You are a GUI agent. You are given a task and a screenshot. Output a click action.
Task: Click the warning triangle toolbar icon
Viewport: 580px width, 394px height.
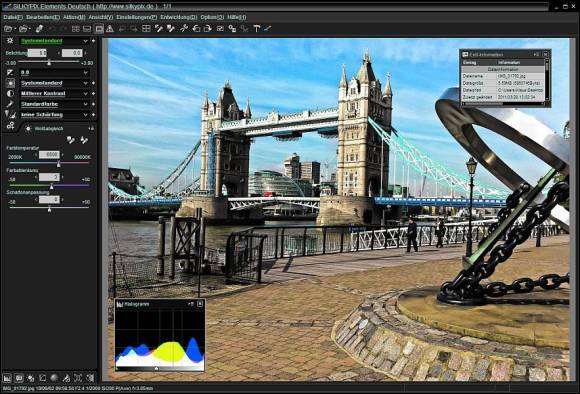(x=110, y=28)
